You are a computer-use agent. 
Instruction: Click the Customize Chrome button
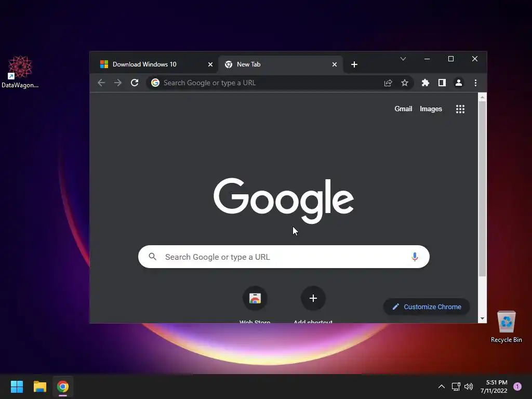tap(427, 307)
